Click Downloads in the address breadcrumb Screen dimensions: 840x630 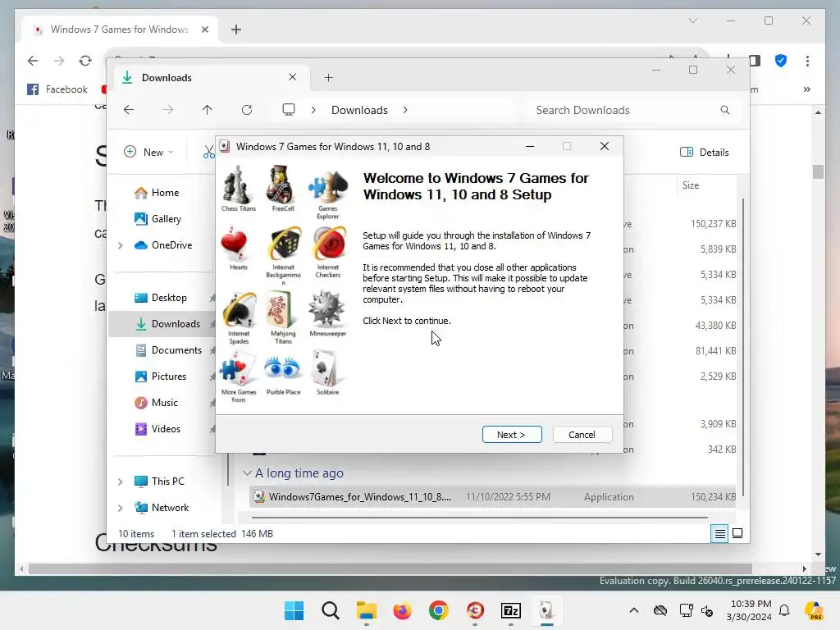[x=359, y=110]
